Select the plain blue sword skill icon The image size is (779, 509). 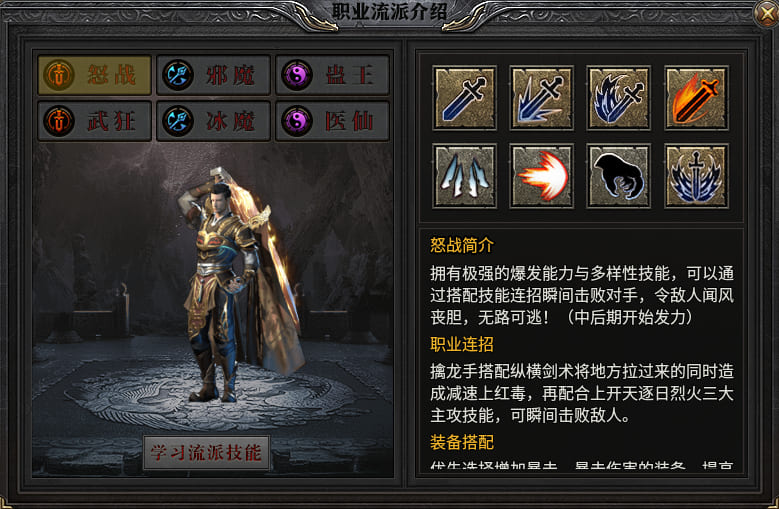coord(465,98)
